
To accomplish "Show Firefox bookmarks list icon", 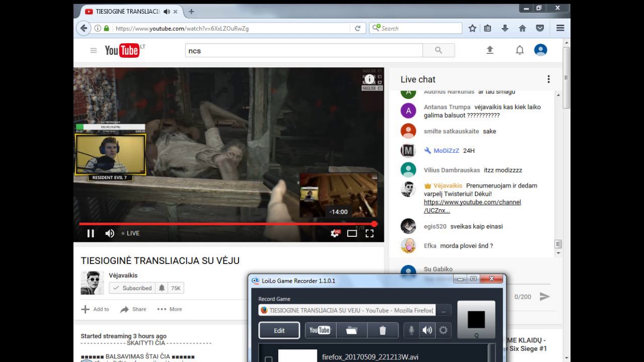I will [x=488, y=29].
